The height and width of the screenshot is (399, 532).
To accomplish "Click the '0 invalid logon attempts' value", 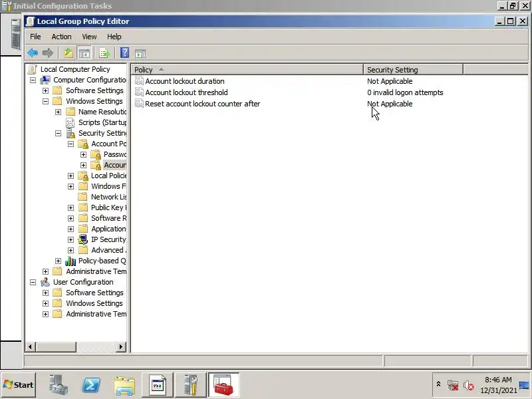I will (405, 92).
